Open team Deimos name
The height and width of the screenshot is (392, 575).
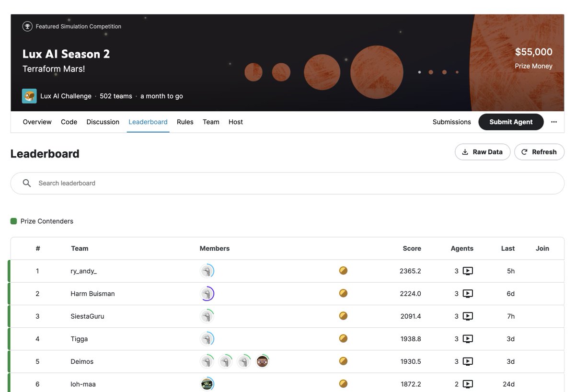point(82,361)
